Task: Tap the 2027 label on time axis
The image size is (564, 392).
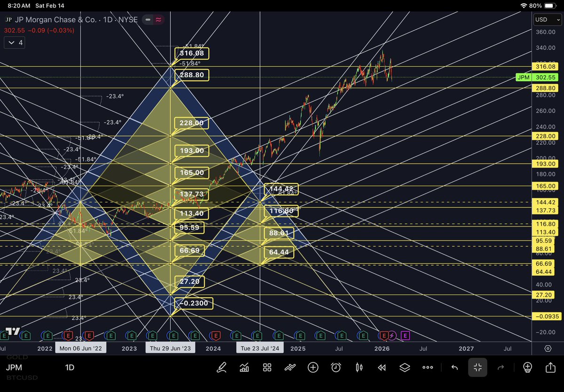Action: point(466,349)
